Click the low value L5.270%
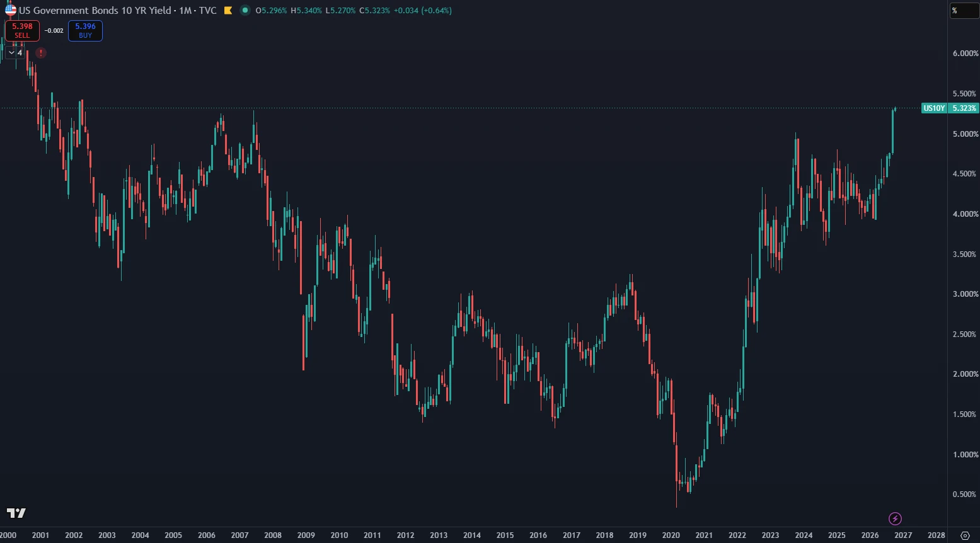Image resolution: width=980 pixels, height=543 pixels. coord(340,11)
